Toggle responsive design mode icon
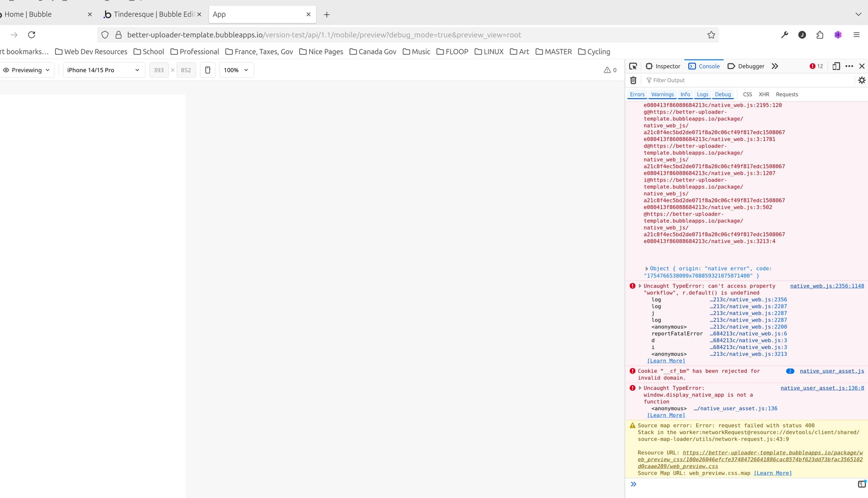 tap(836, 66)
